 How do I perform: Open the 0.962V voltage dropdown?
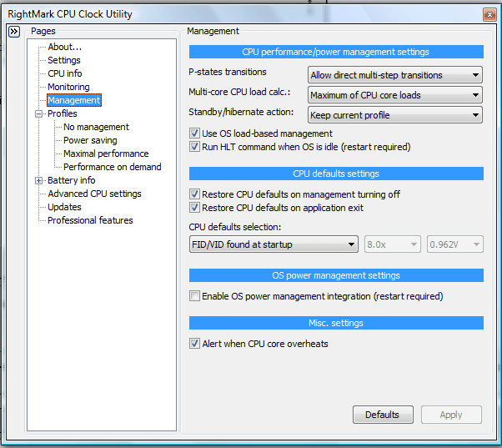(x=454, y=244)
